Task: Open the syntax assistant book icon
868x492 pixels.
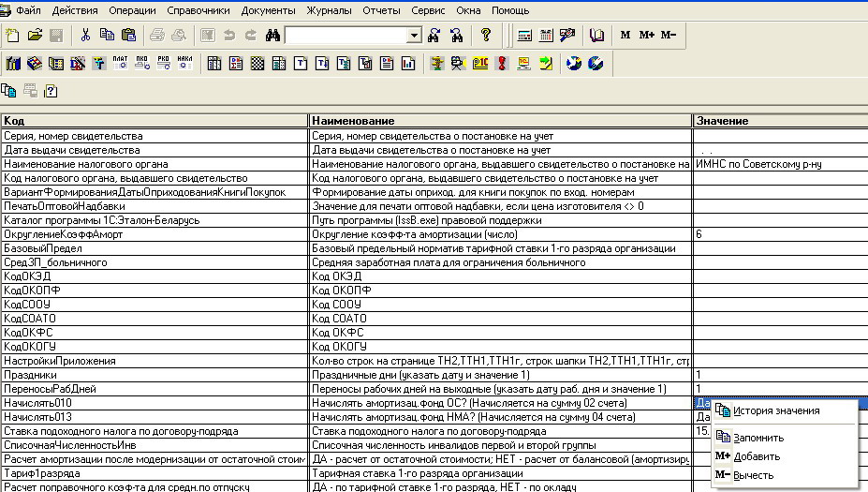Action: pyautogui.click(x=596, y=36)
